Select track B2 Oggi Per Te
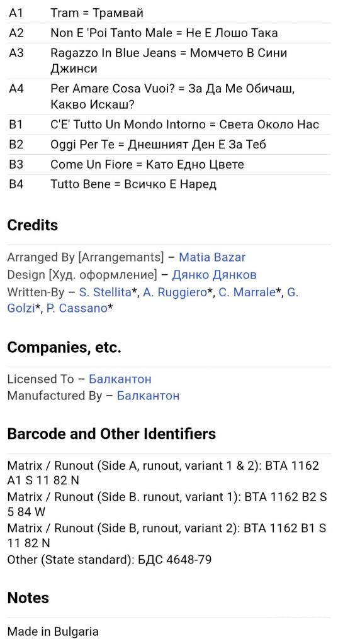The height and width of the screenshot is (644, 338). pos(169,144)
